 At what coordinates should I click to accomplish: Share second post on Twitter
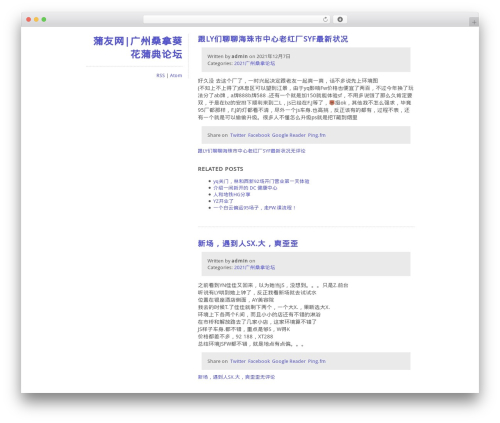238,361
